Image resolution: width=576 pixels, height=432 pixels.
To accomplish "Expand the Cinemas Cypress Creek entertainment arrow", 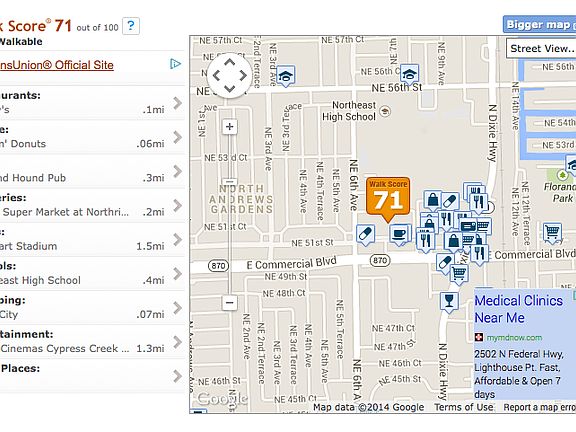I will click(178, 342).
